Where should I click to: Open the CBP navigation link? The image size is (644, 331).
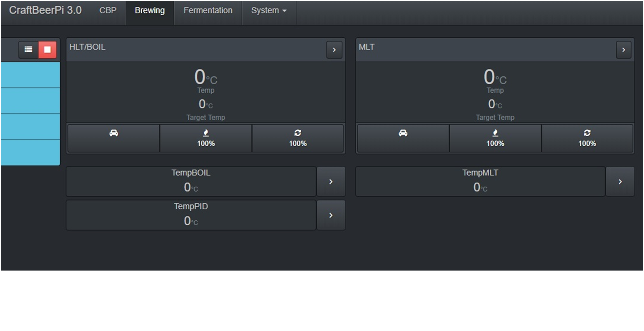click(108, 11)
